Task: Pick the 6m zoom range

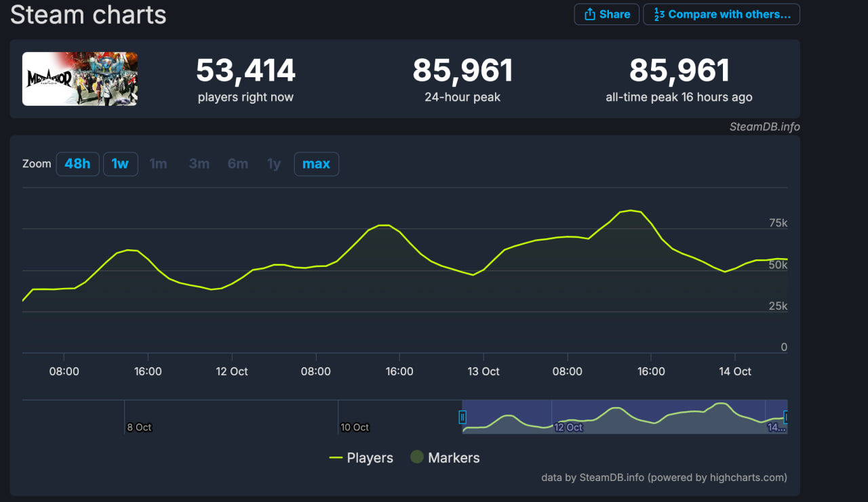Action: pyautogui.click(x=238, y=164)
